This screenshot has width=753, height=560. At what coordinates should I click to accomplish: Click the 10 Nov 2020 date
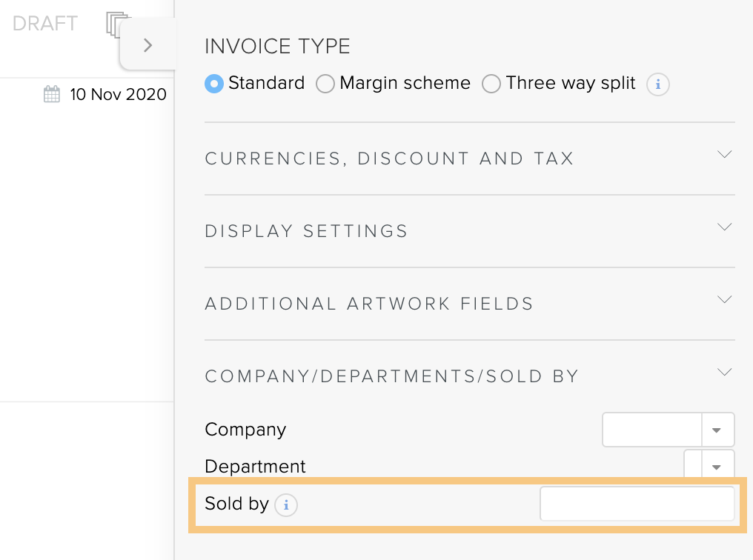click(x=118, y=94)
